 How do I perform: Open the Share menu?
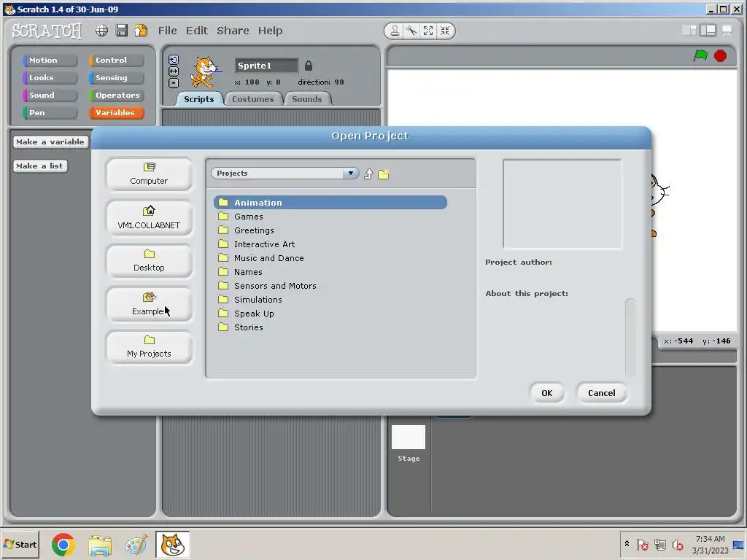[x=233, y=31]
